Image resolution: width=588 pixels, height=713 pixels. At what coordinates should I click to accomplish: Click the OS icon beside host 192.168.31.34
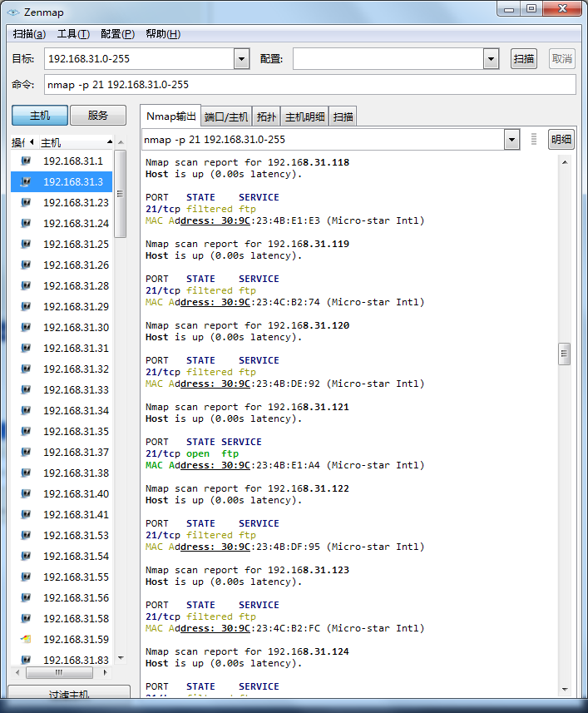27,411
